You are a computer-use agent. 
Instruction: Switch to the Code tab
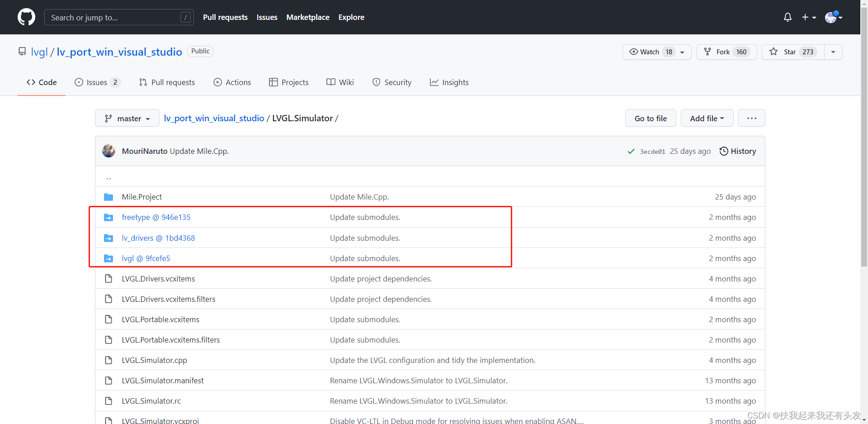[42, 82]
